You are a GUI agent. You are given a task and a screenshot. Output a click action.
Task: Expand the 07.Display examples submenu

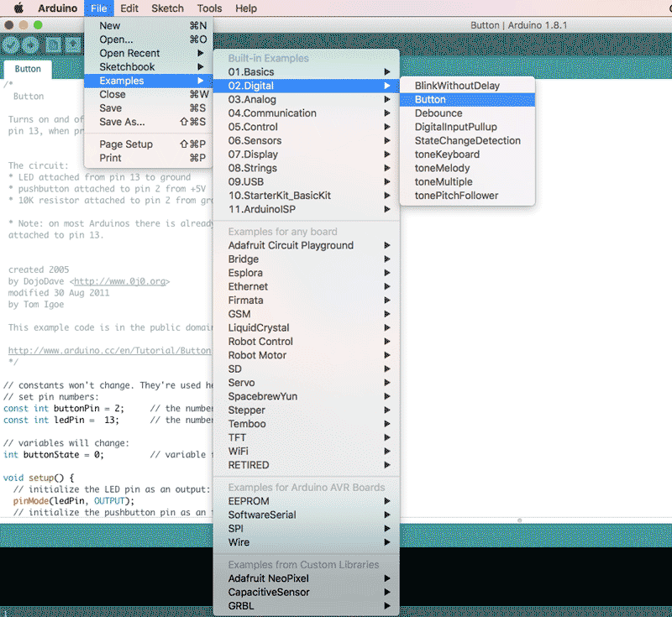(307, 154)
